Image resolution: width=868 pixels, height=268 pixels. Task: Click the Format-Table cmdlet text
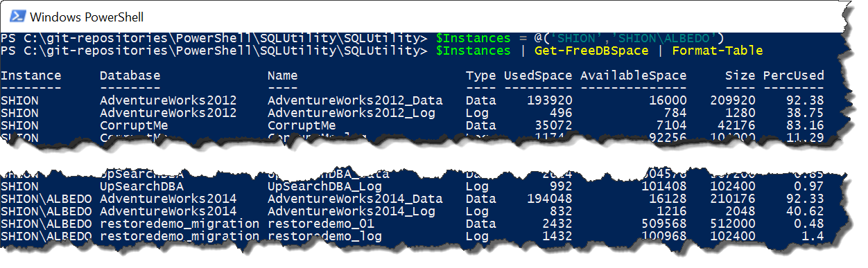(718, 51)
